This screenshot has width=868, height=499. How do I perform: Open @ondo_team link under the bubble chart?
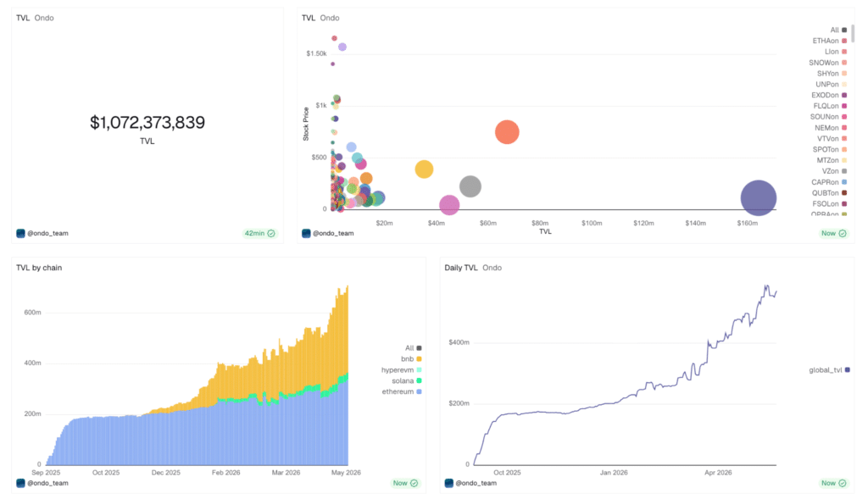pos(333,234)
